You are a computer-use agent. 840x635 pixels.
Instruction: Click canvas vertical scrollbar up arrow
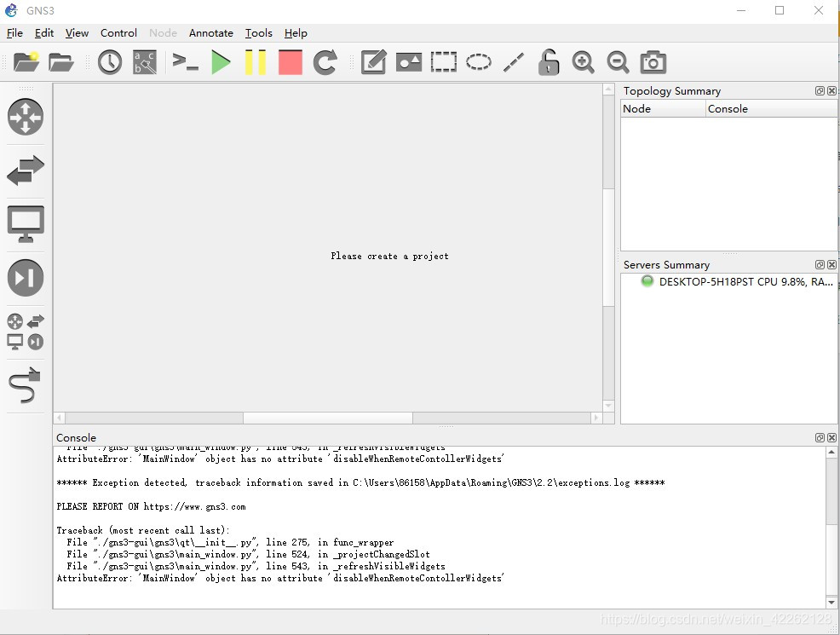click(608, 89)
